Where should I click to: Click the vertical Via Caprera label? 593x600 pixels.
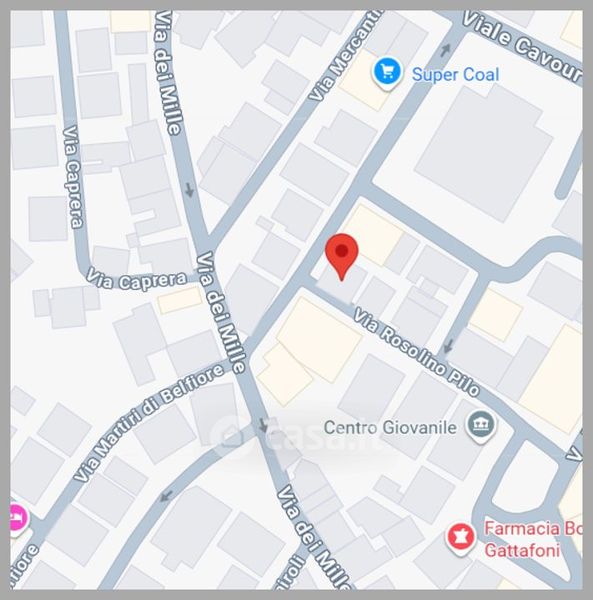[73, 177]
